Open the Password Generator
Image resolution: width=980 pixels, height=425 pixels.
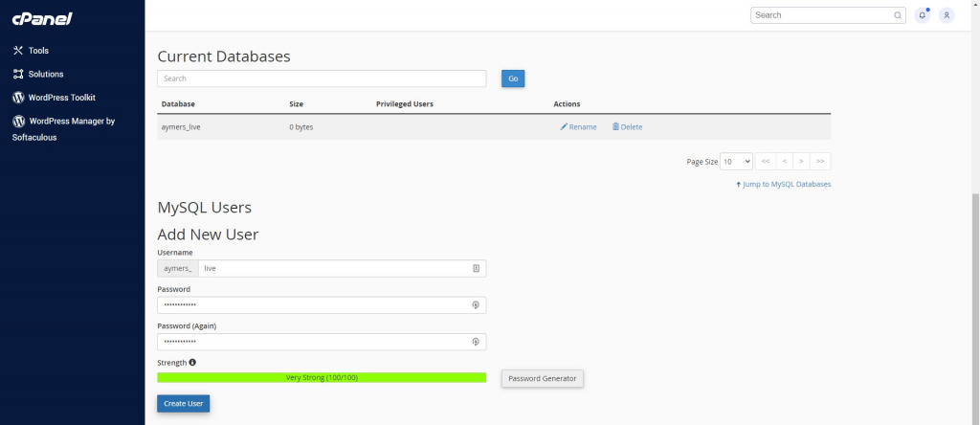[542, 378]
